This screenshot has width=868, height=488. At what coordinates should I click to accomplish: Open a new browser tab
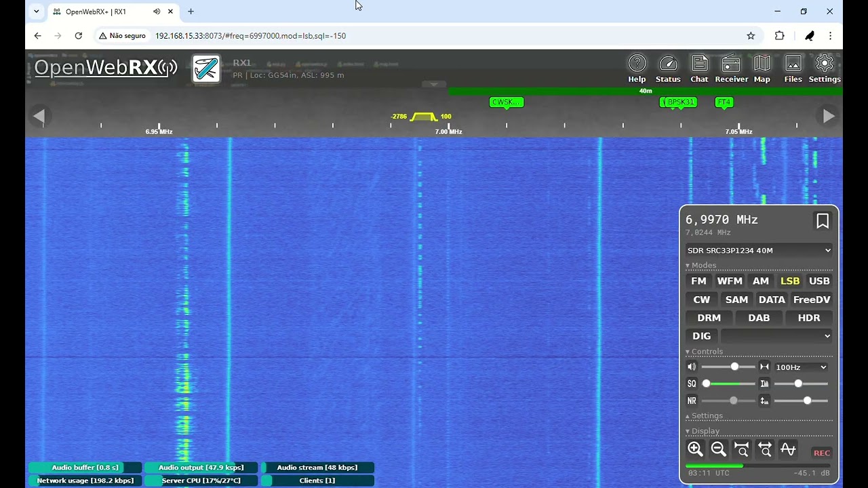click(x=191, y=12)
